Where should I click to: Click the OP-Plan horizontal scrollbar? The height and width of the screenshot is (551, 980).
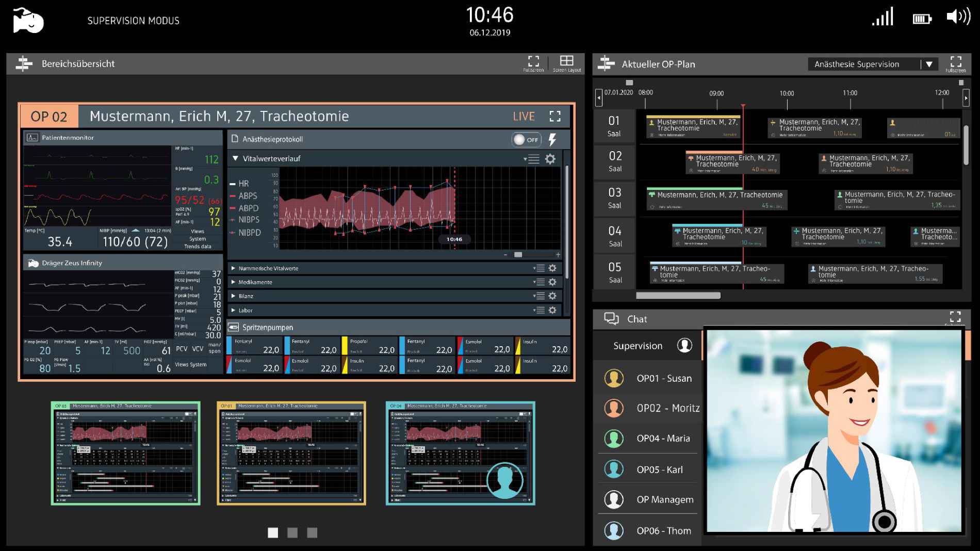(678, 296)
